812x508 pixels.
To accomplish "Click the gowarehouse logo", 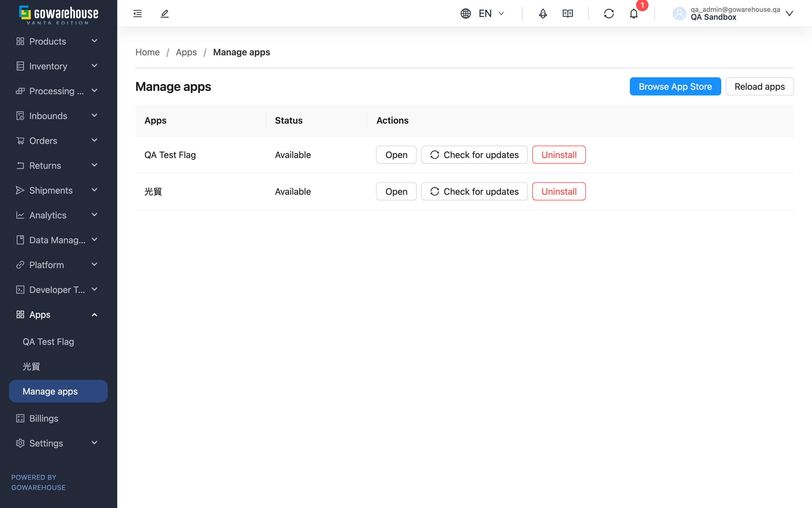I will tap(58, 15).
